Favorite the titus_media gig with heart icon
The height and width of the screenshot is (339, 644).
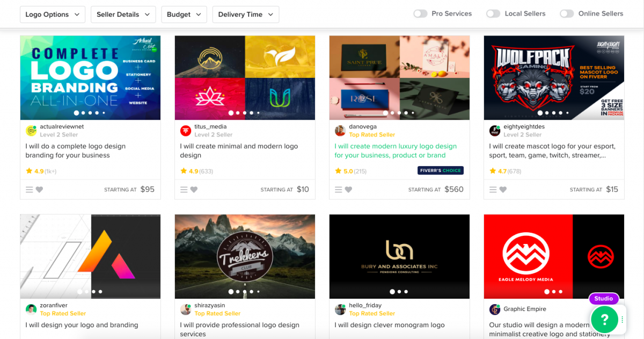tap(194, 190)
